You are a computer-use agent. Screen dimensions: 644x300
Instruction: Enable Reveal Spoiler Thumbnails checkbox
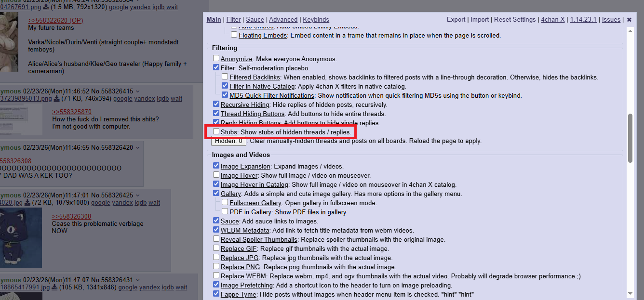(x=216, y=239)
